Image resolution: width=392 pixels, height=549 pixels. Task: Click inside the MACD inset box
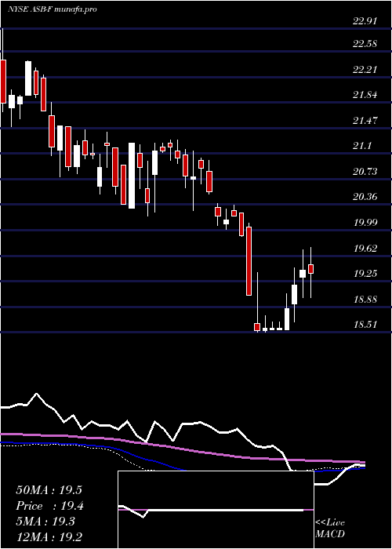[x=216, y=510]
